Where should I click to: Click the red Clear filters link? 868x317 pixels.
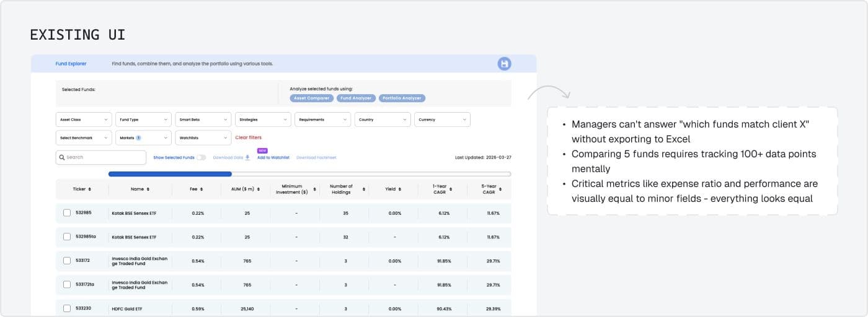point(249,137)
